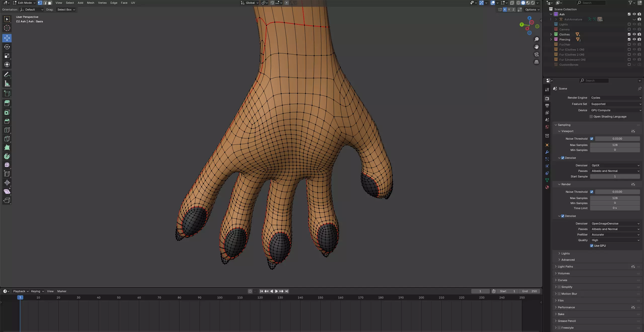Hide the Clothes collection in viewport
Screen dimensions: 644x332
[x=634, y=34]
